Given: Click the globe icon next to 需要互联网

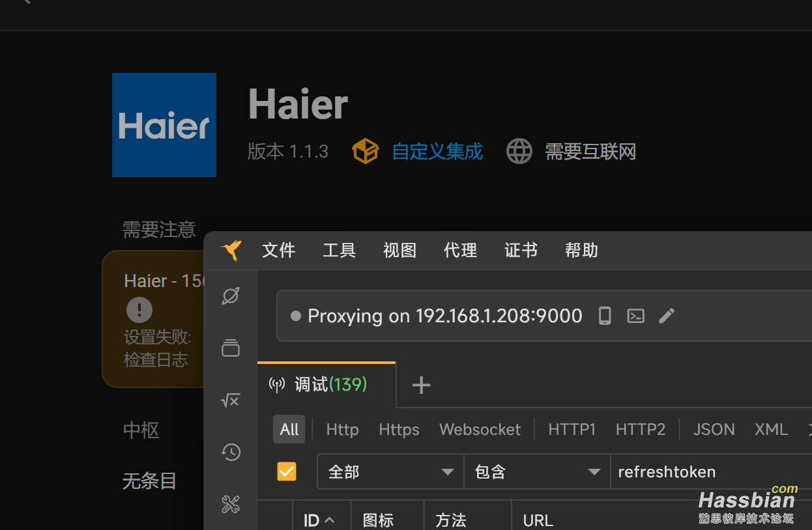Looking at the screenshot, I should [x=519, y=151].
